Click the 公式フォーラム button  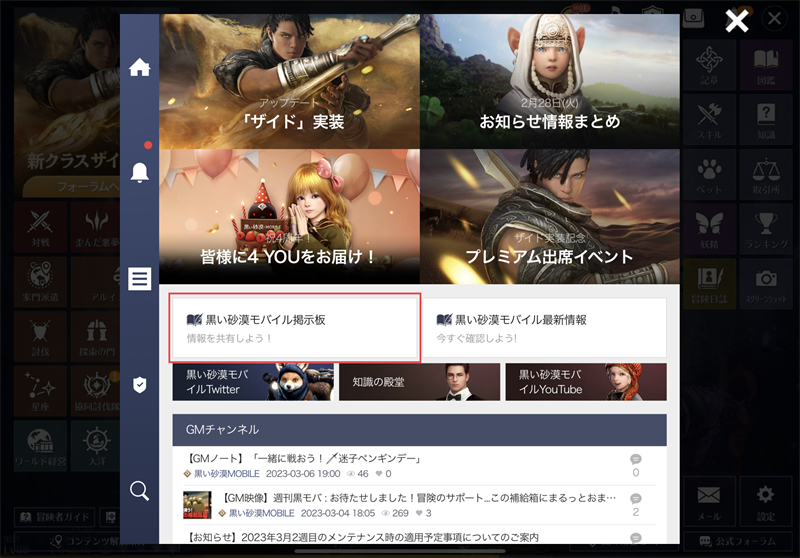click(x=738, y=541)
